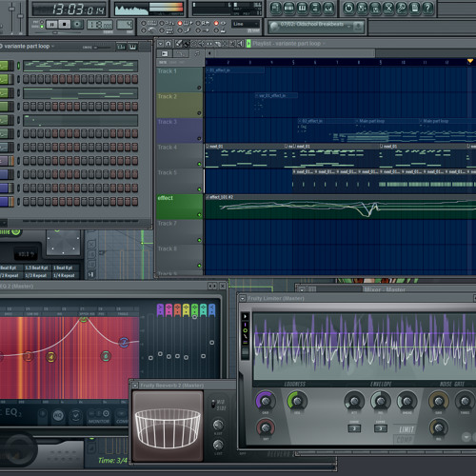Mute Track 7 using its green dot toggle
476x476 pixels.
(x=199, y=240)
